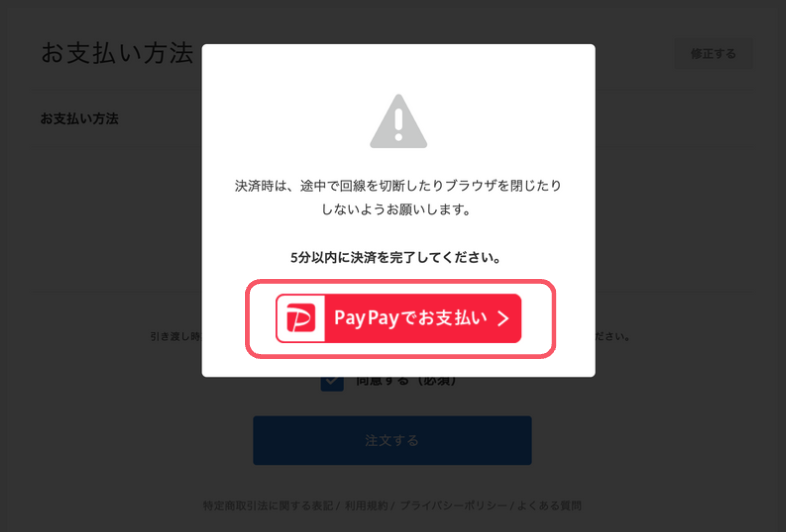Click the PayPay logo icon
The height and width of the screenshot is (532, 786).
300,318
